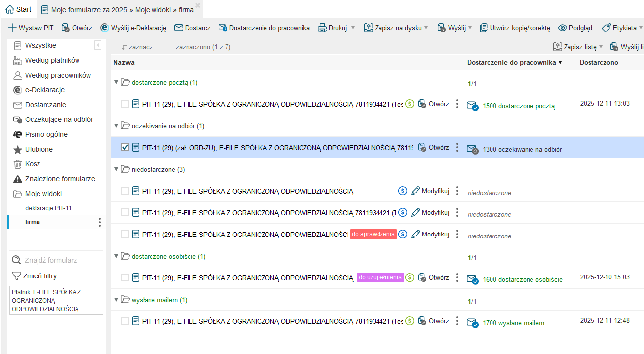Check the PIT-11 checkbox under dostarczone pocztą
The image size is (644, 354).
coord(125,104)
